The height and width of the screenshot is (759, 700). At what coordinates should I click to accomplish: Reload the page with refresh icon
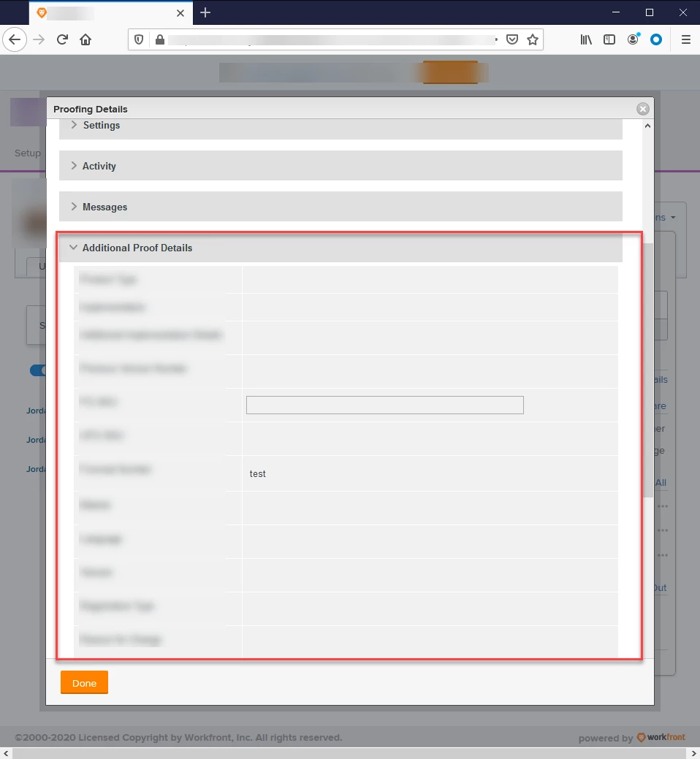62,39
